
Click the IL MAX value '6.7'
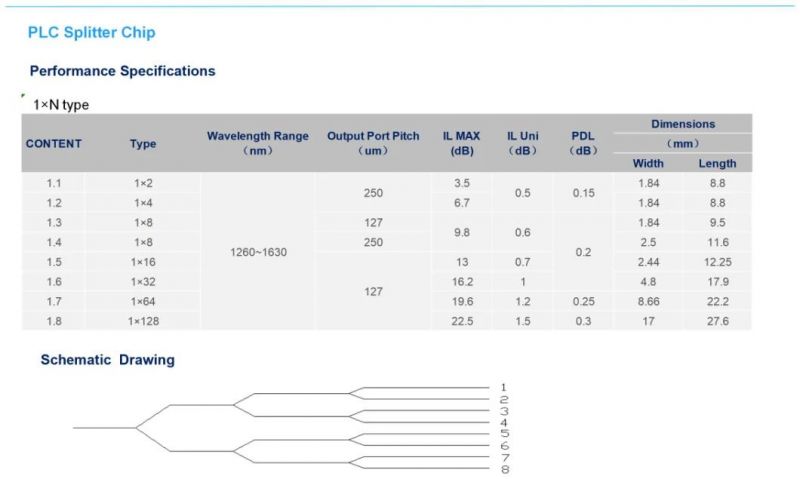pyautogui.click(x=462, y=203)
